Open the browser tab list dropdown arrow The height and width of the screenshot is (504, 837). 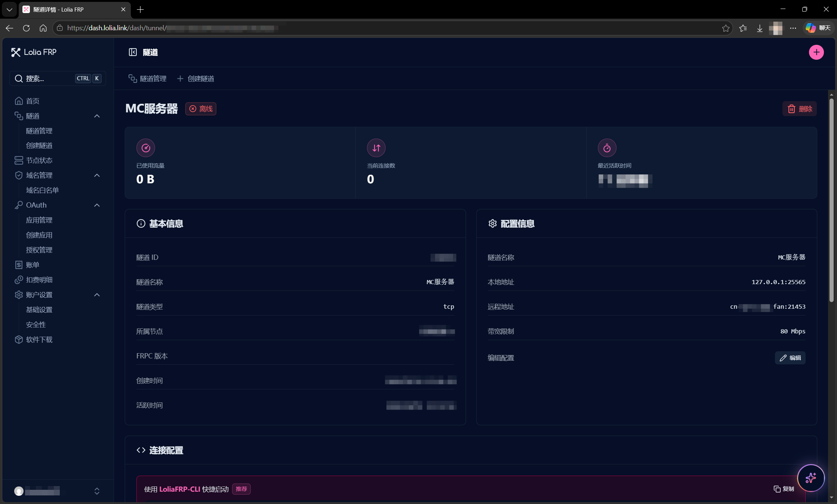[x=9, y=9]
